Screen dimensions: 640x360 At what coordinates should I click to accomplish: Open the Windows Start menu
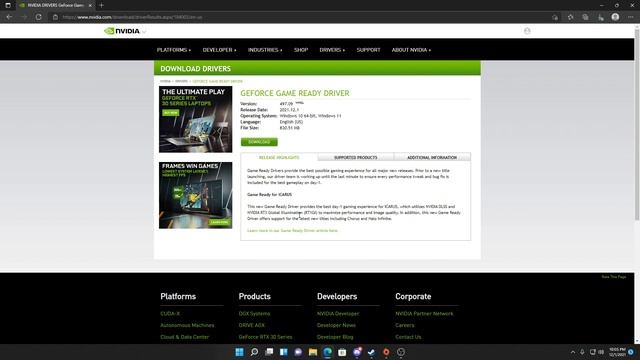pyautogui.click(x=240, y=352)
